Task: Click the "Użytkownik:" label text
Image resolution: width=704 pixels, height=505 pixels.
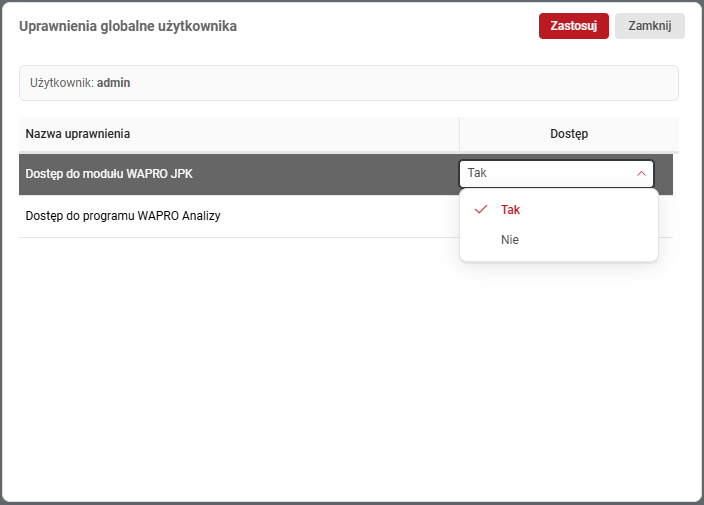Action: click(61, 83)
